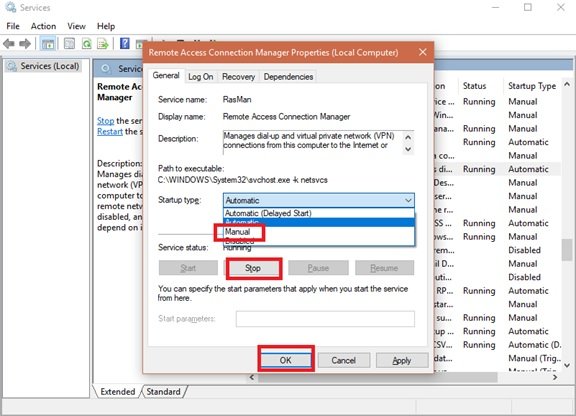Screen dimensions: 576x416
Task: Click the Restart service link
Action: point(110,132)
